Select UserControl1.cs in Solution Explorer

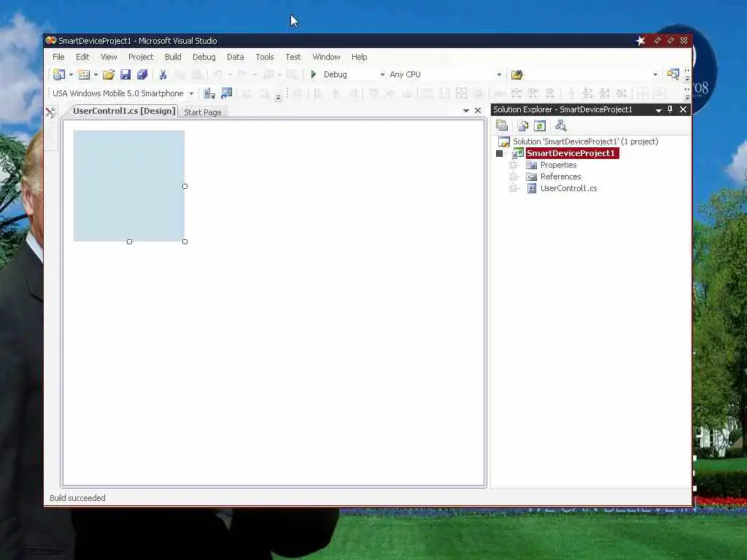(x=569, y=188)
